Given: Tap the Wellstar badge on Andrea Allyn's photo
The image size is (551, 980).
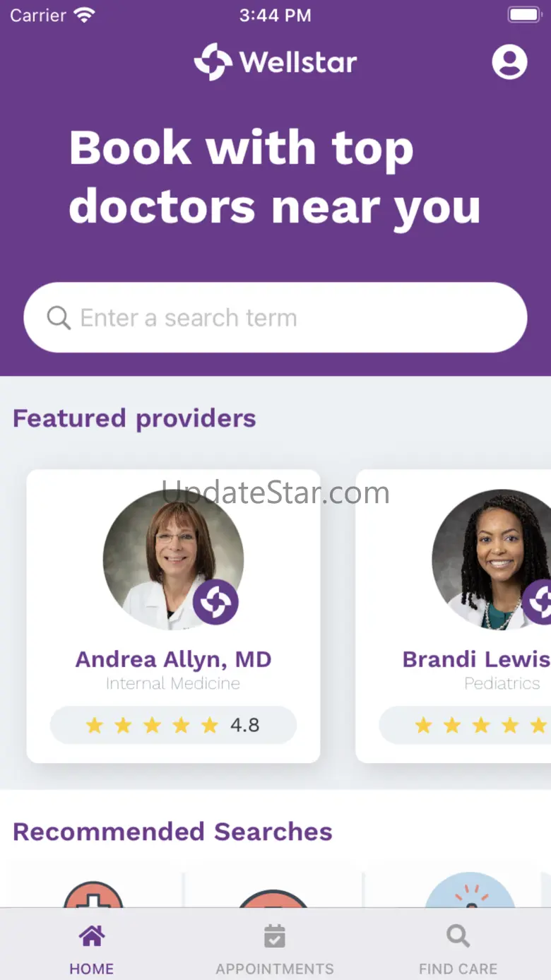Looking at the screenshot, I should point(215,602).
